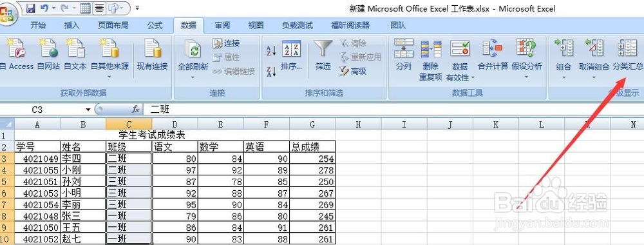Toggle 筛选 filter funnel
Image resolution: width=644 pixels, height=245 pixels.
(x=323, y=54)
